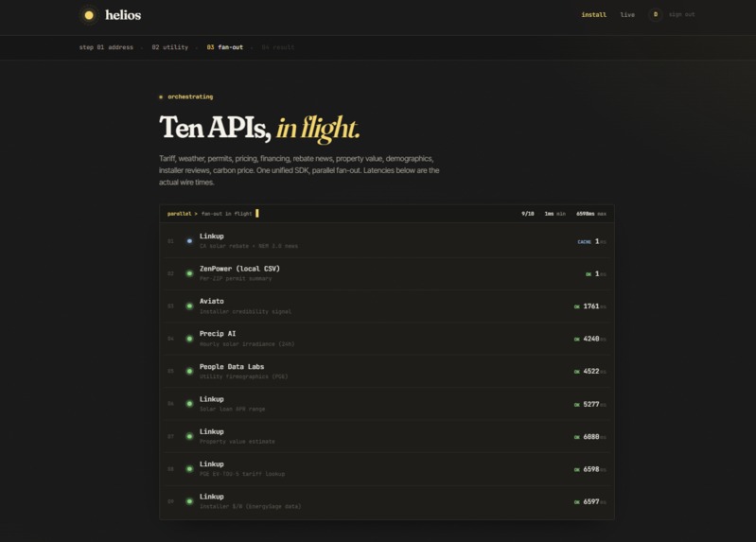Screen dimensions: 756x542
Task: Click the 6598 latency in the tariff row
Action: [591, 469]
